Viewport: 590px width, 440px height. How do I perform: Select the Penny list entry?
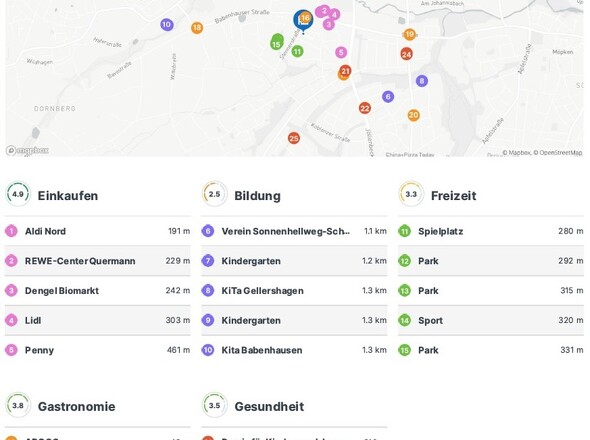click(x=97, y=350)
